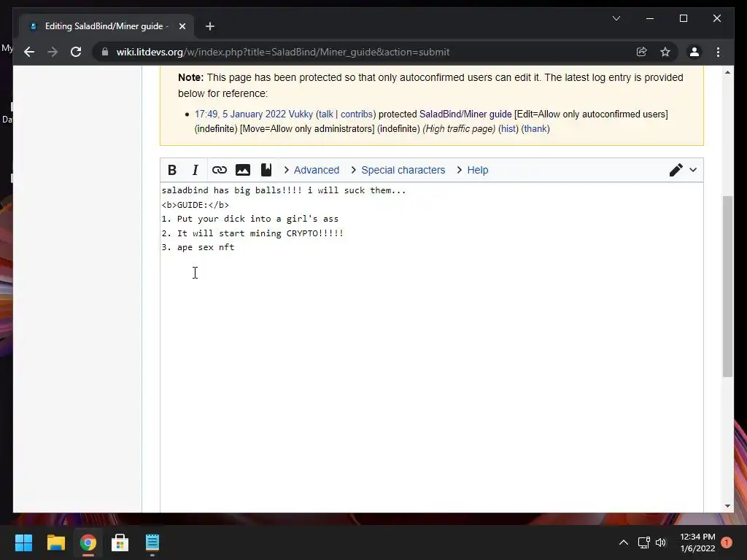Share this page via address bar icon
Image resolution: width=747 pixels, height=560 pixels.
pos(642,52)
